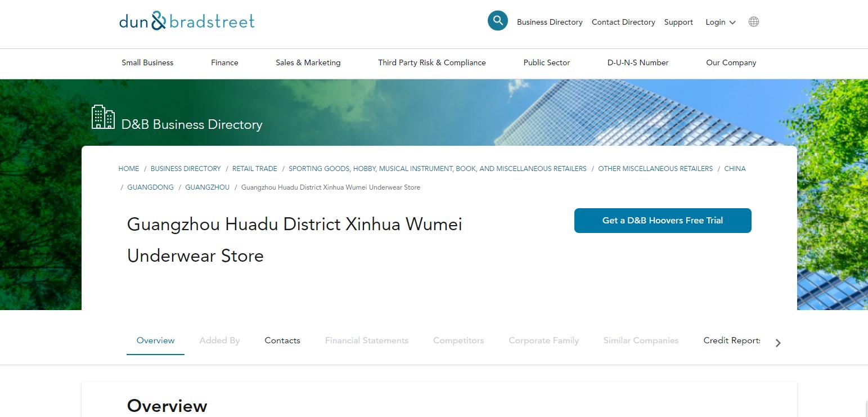Image resolution: width=868 pixels, height=417 pixels.
Task: Click the OTHER MISCELLANEOUS RETAILERS breadcrumb
Action: [655, 169]
